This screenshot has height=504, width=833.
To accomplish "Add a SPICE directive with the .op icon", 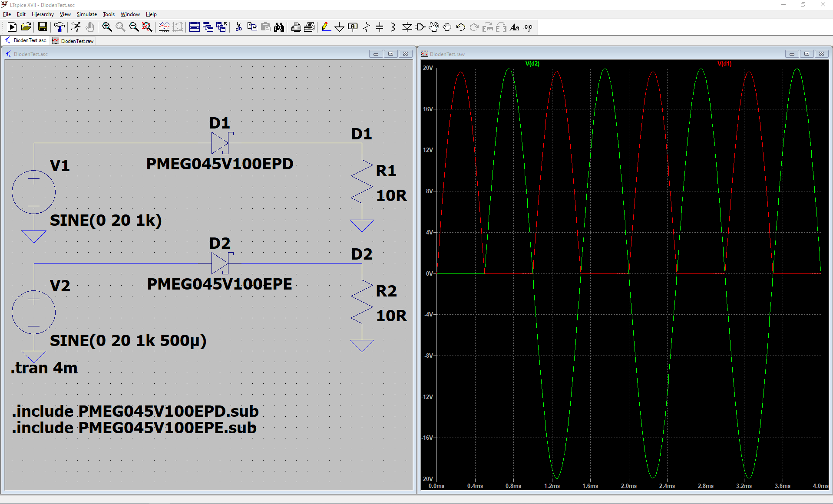I will tap(528, 27).
